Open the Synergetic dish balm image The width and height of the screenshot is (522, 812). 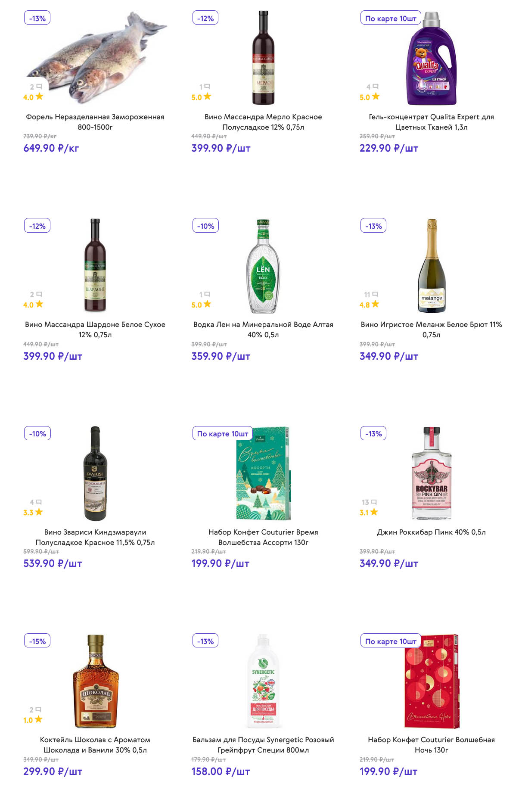[x=263, y=681]
